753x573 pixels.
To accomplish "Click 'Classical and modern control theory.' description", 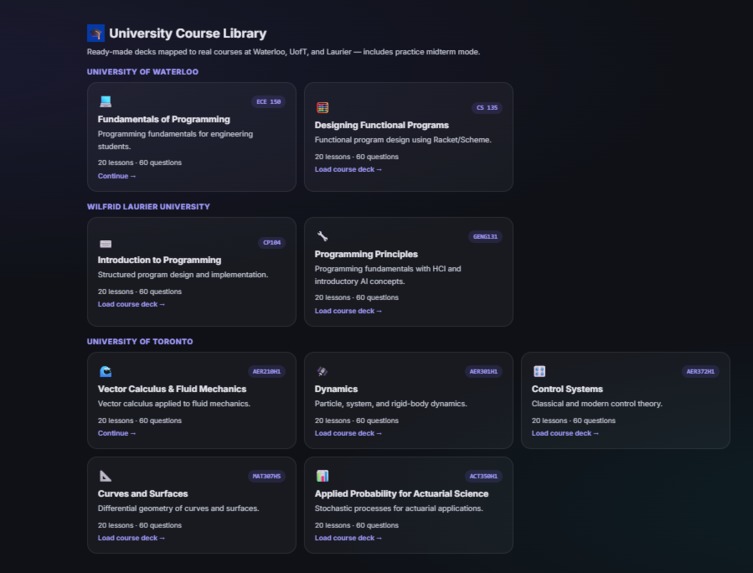I will tap(597, 403).
